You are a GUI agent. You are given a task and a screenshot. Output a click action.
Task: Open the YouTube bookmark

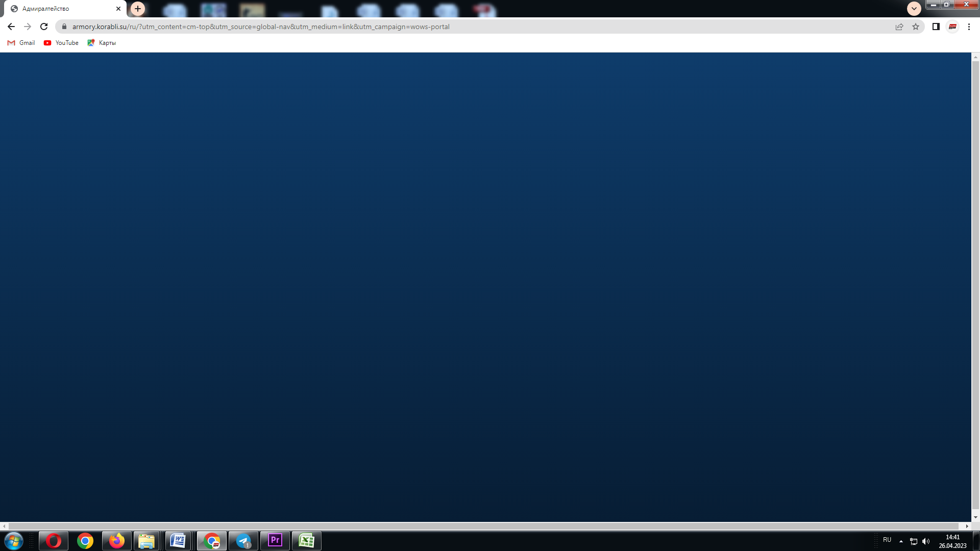61,43
